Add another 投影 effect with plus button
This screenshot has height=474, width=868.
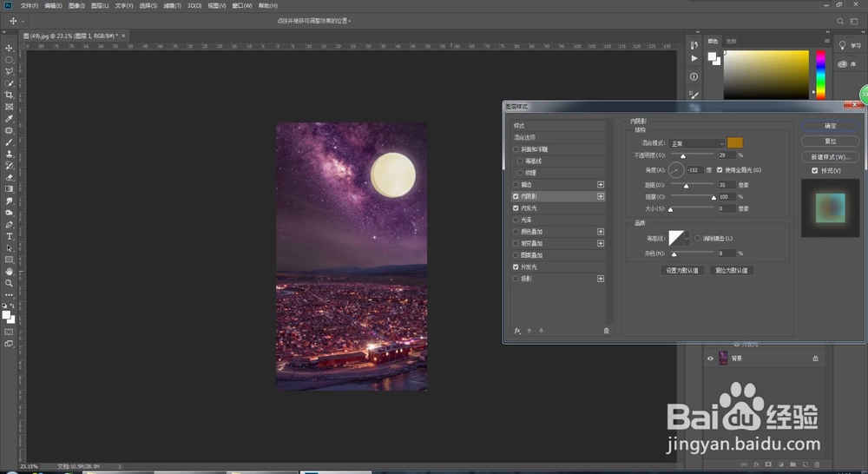[x=601, y=279]
